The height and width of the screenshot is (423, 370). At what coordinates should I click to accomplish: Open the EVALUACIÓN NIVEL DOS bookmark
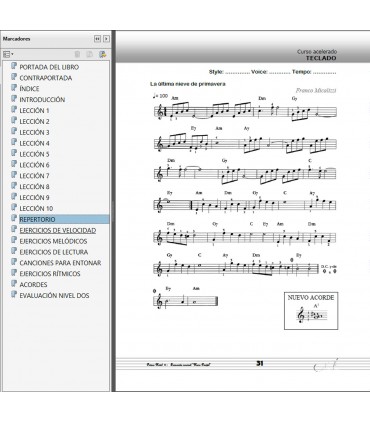click(54, 296)
